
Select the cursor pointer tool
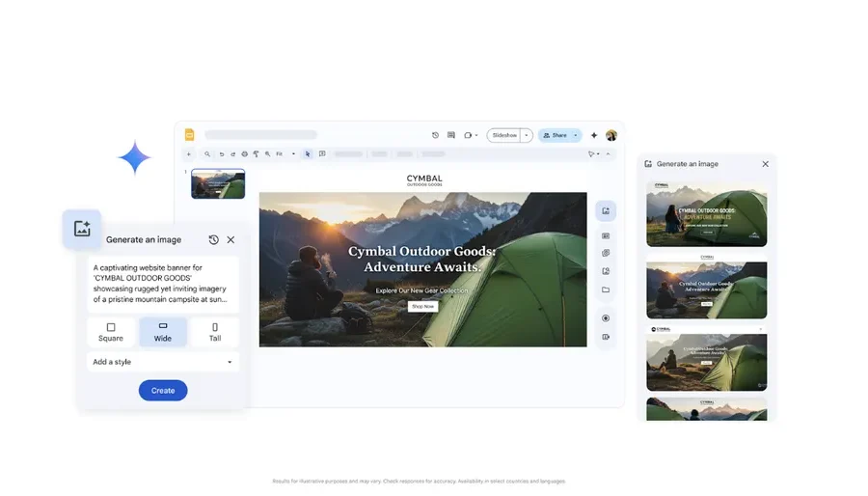(308, 153)
